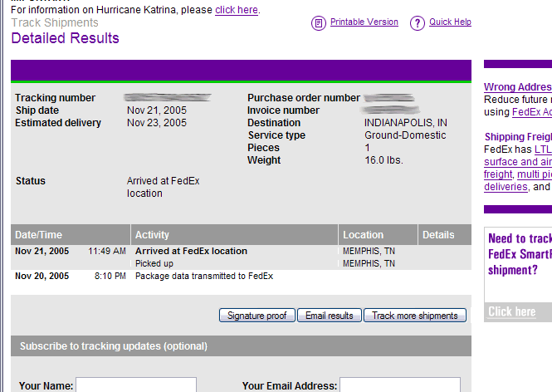This screenshot has width=552, height=392.
Task: Click the Tracking number label
Action: point(55,97)
